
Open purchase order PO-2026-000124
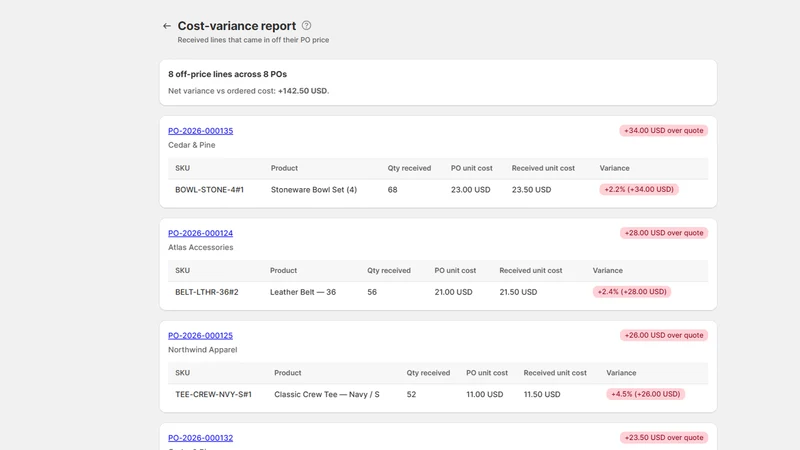click(x=201, y=233)
